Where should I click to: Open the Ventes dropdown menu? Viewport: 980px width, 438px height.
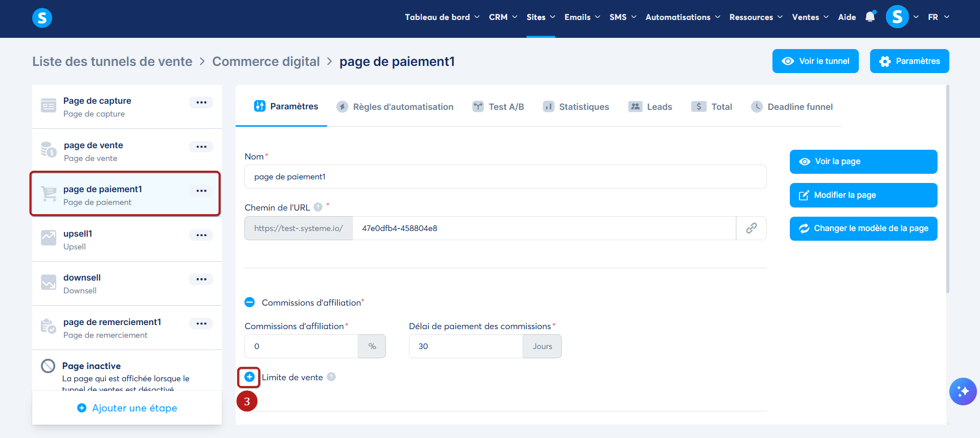[810, 17]
